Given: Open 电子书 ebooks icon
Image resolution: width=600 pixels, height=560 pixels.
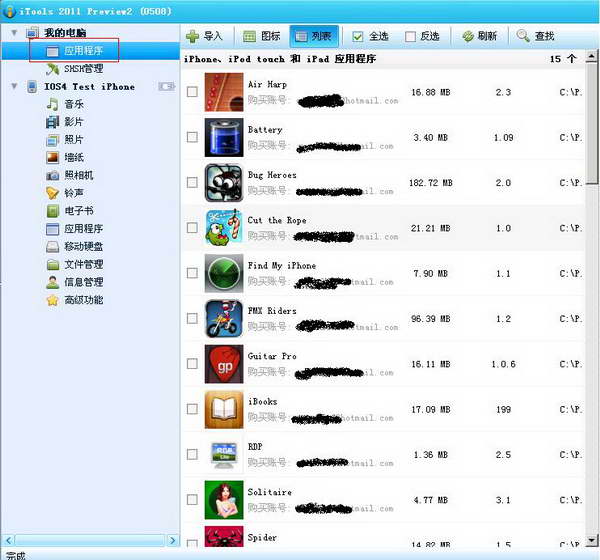Looking at the screenshot, I should tap(52, 211).
